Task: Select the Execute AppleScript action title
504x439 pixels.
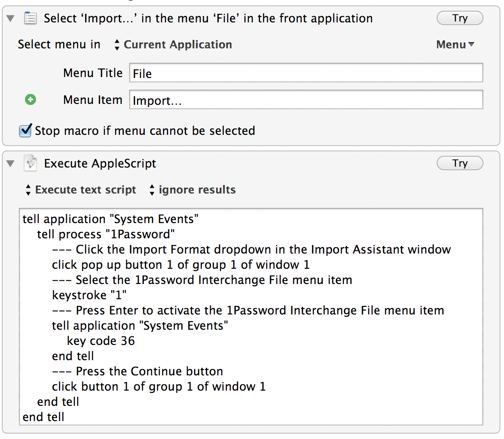Action: click(100, 164)
